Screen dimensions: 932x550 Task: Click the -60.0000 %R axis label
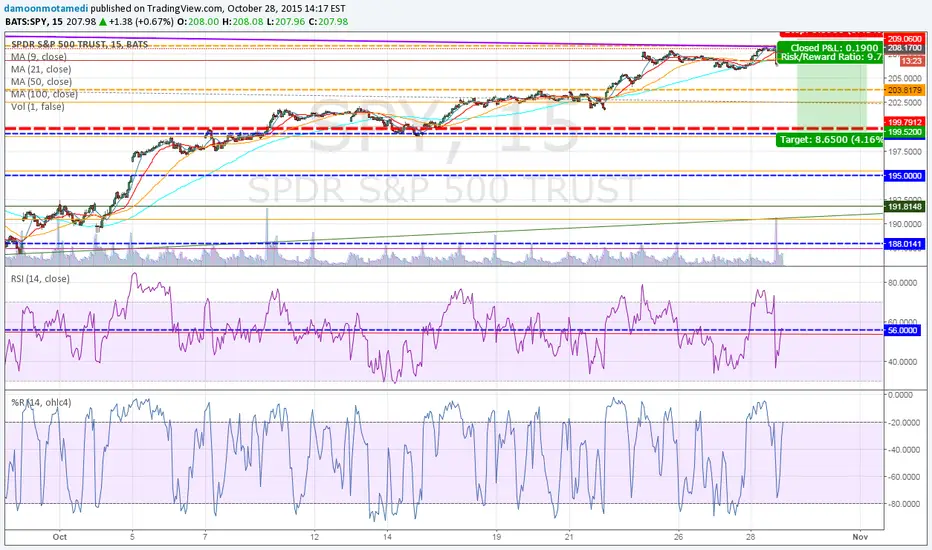[x=903, y=477]
